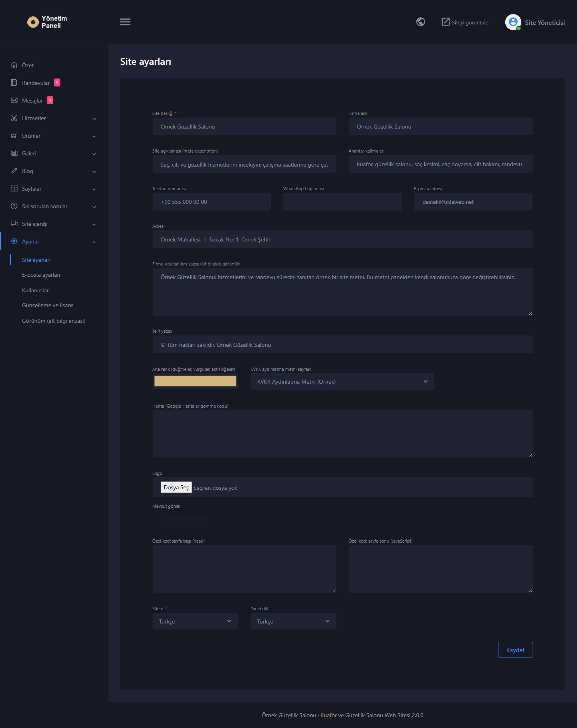Screen dimensions: 577x728
Task: Click the empty WhatsApp bağlantısı field
Action: [x=342, y=202]
